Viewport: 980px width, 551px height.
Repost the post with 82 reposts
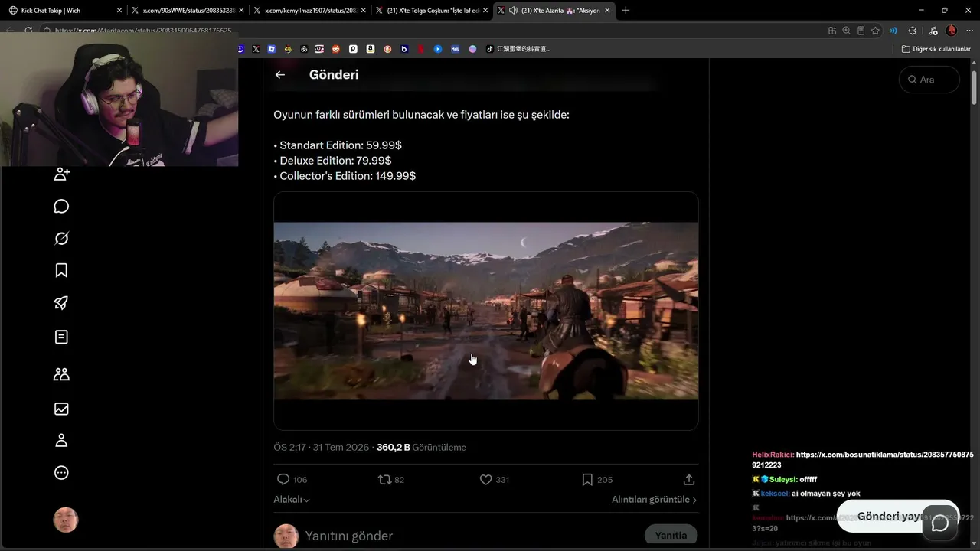tap(384, 480)
